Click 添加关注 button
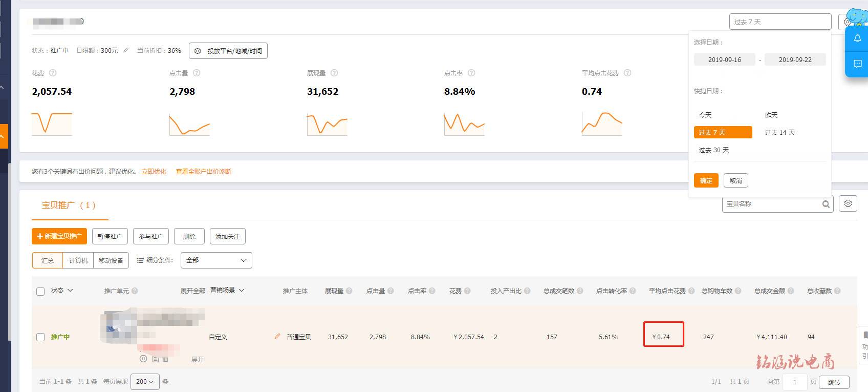Viewport: 868px width, 392px height. 228,236
